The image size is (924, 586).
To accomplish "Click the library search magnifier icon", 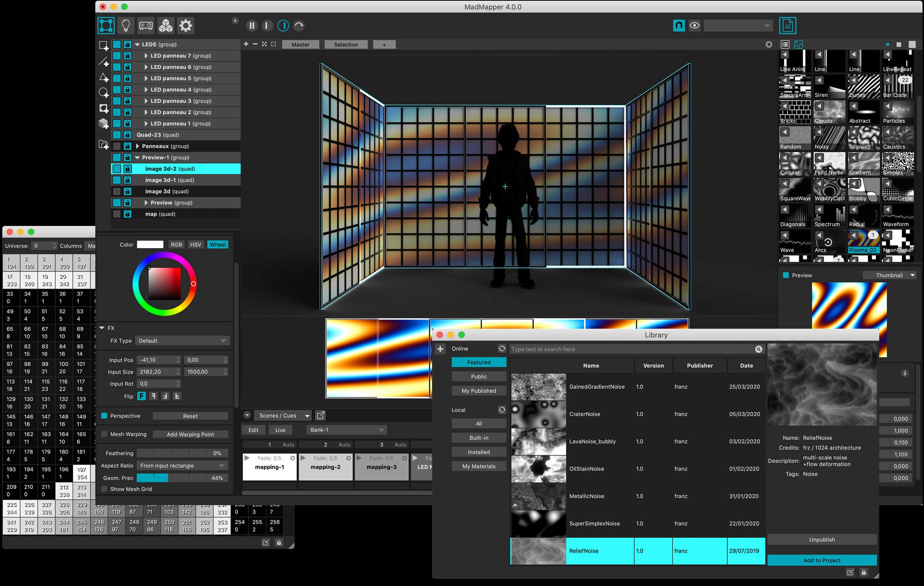I will [x=758, y=349].
